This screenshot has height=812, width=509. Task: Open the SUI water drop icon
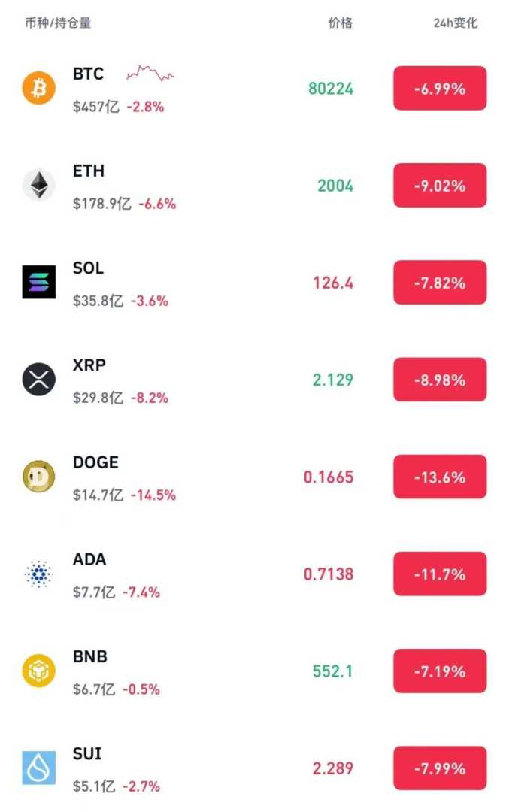[38, 768]
